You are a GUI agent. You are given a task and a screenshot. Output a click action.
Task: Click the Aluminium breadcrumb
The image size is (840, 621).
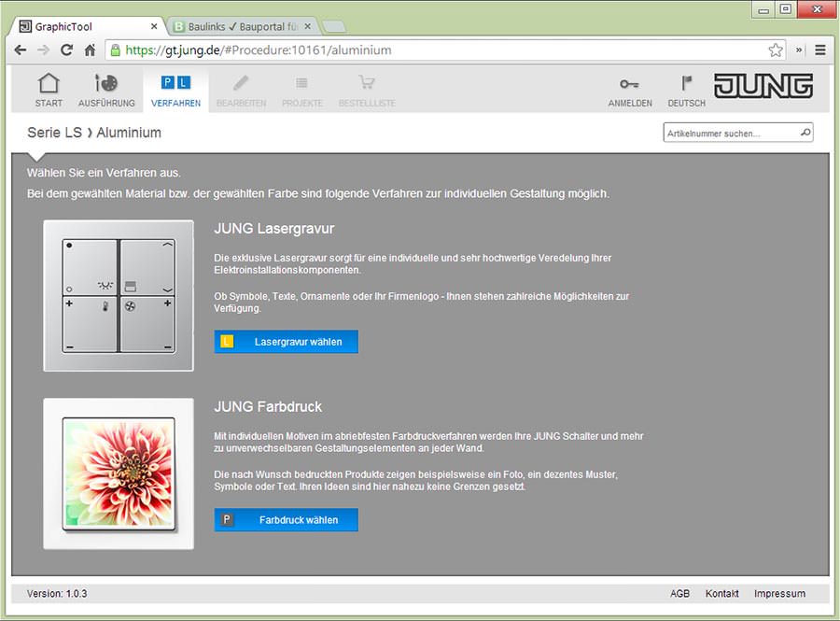129,133
